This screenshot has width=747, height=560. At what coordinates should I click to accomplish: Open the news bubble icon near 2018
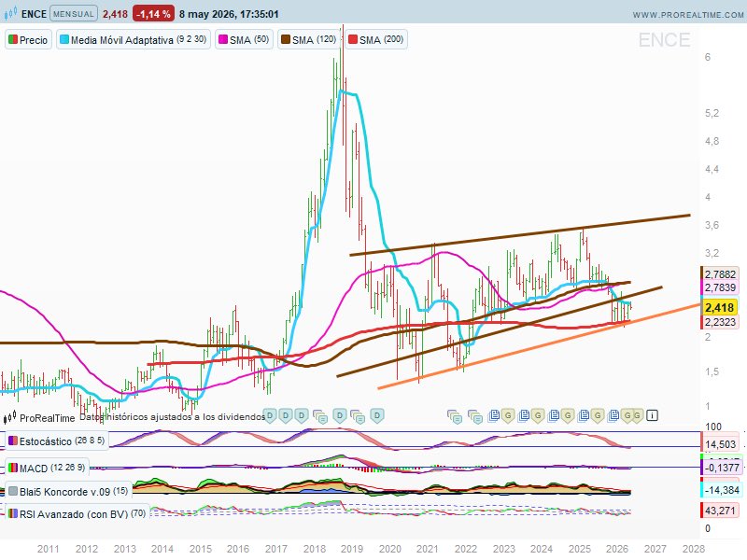pos(320,416)
